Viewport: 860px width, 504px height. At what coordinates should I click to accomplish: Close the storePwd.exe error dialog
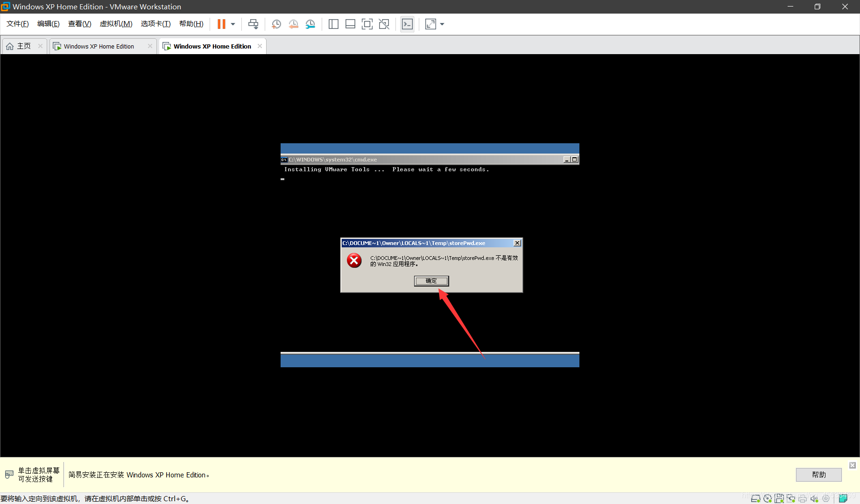517,243
